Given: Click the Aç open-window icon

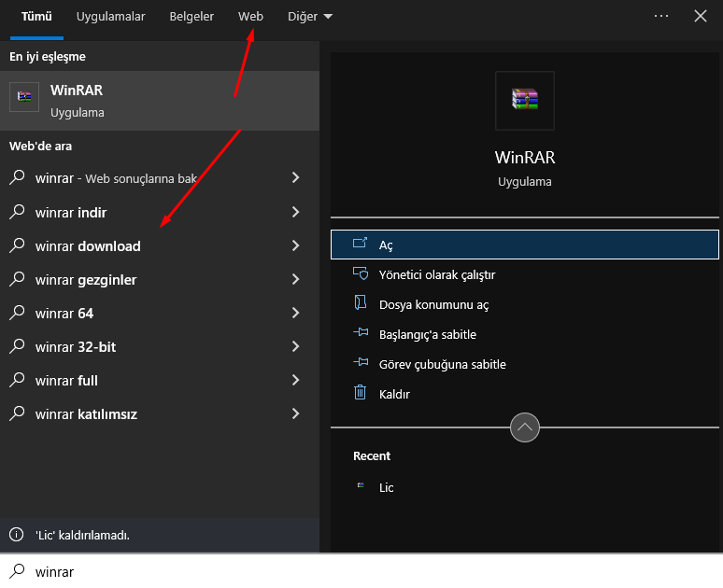Looking at the screenshot, I should point(361,243).
